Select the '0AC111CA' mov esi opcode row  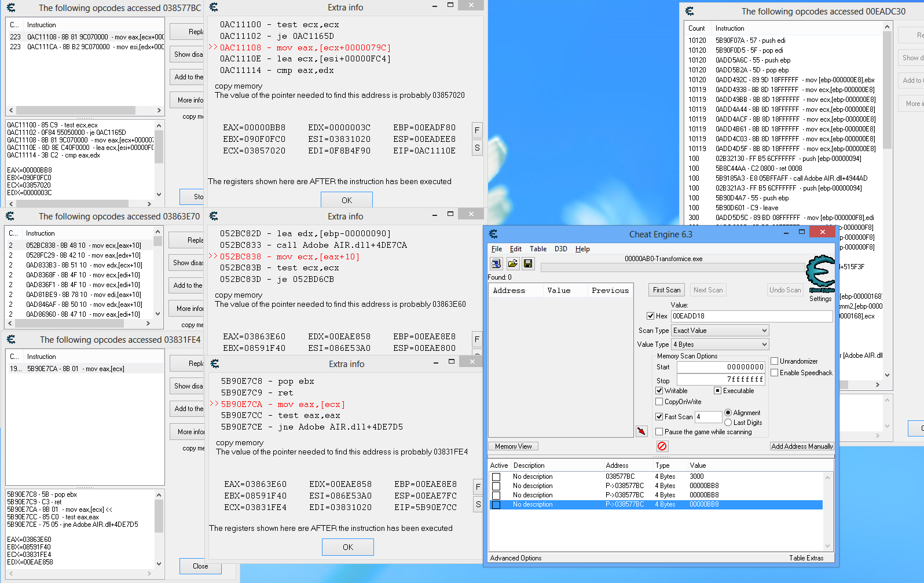[85, 47]
